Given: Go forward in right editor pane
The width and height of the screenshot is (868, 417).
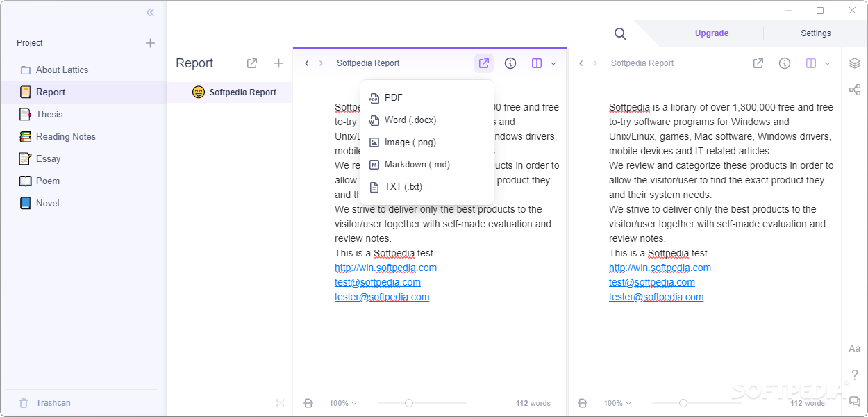Looking at the screenshot, I should tap(595, 63).
